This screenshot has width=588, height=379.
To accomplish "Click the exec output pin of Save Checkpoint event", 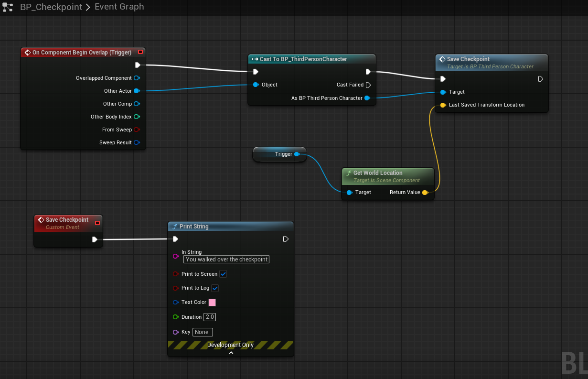I will point(95,239).
